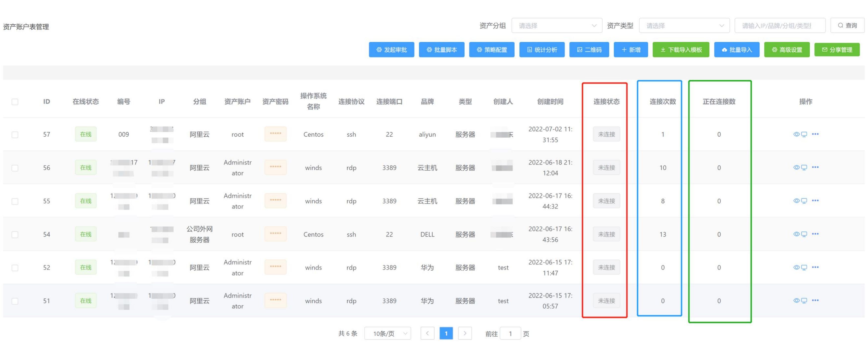The image size is (868, 353).
Task: Click 下载导入模板 button
Action: 681,50
